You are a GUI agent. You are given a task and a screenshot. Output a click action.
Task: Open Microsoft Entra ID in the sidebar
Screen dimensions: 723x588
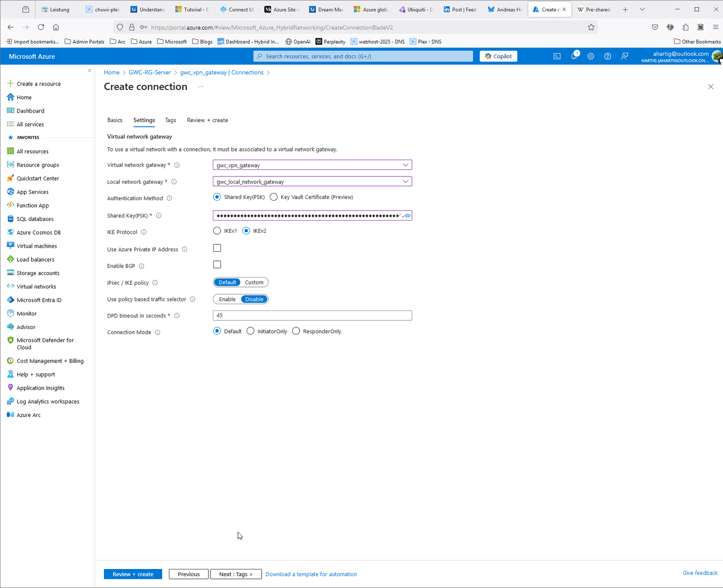click(39, 300)
